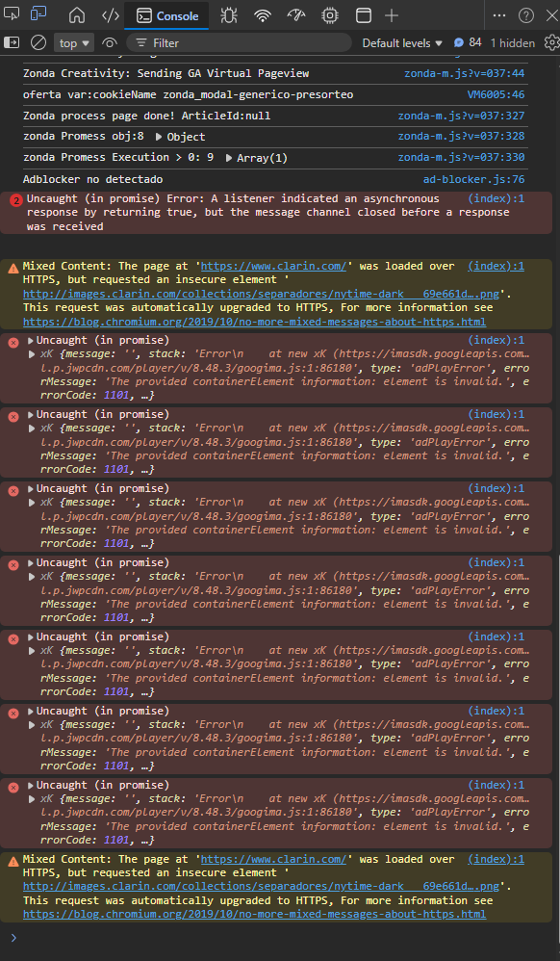This screenshot has height=961, width=560.
Task: Toggle device emulation mode icon
Action: (x=38, y=14)
